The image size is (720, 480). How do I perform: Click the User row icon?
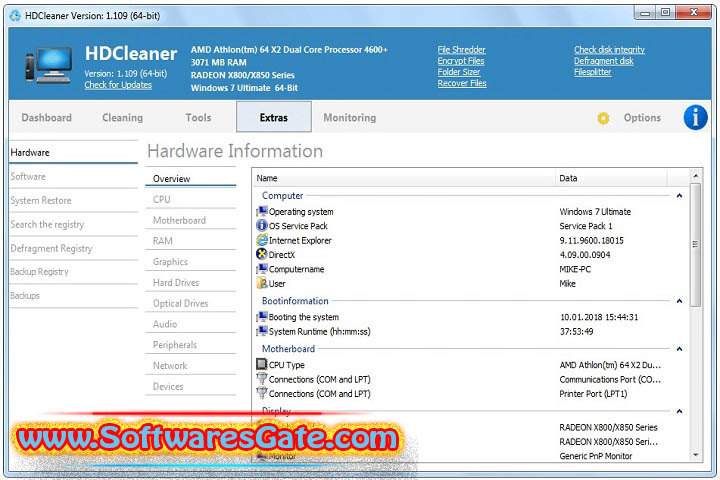[262, 283]
